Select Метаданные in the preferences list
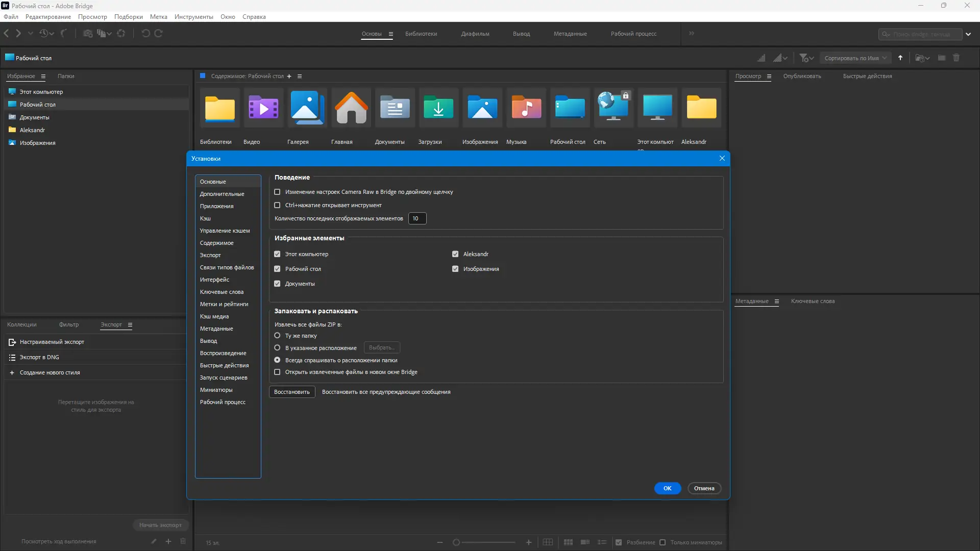Screen dimensions: 980x551 click(x=216, y=329)
